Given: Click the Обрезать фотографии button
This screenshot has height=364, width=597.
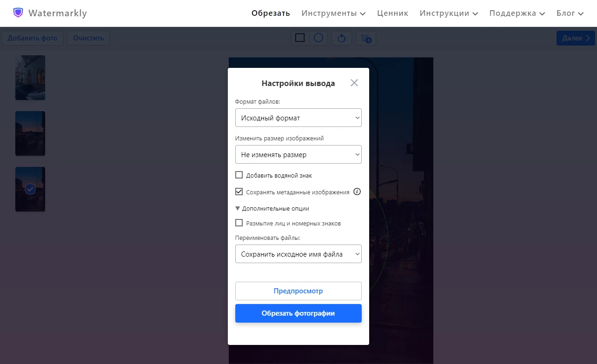Looking at the screenshot, I should click(x=298, y=313).
